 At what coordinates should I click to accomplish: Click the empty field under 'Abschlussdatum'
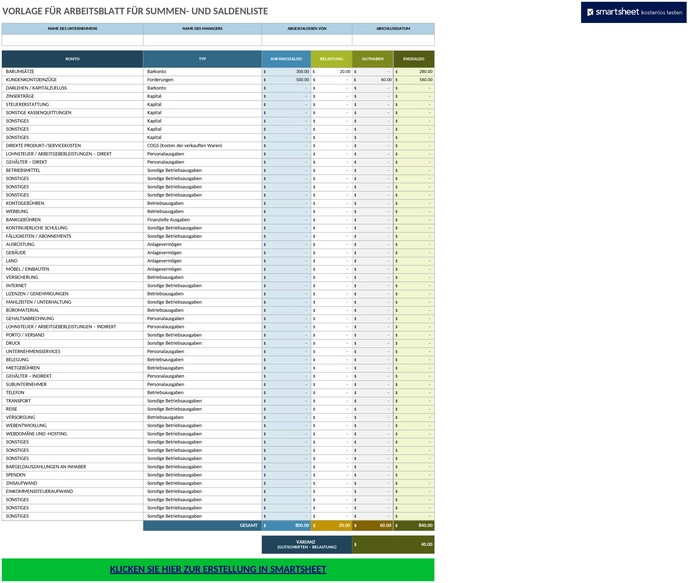tap(393, 40)
